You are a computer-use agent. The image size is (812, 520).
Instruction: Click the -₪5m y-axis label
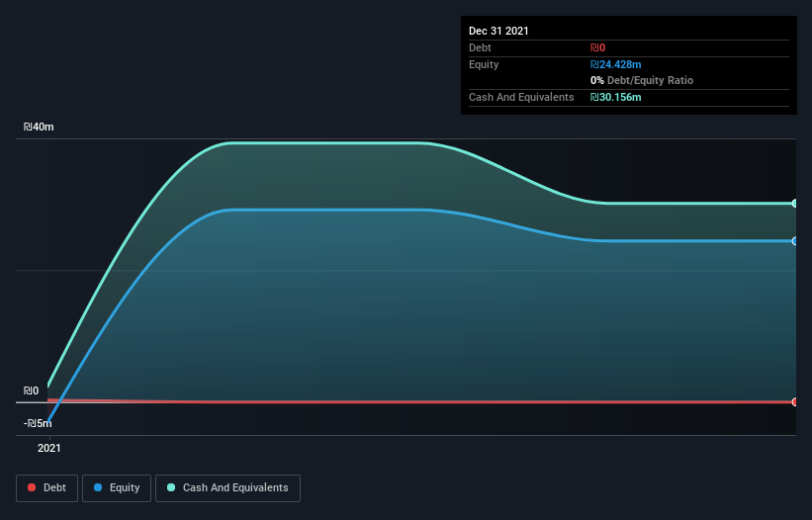point(38,423)
